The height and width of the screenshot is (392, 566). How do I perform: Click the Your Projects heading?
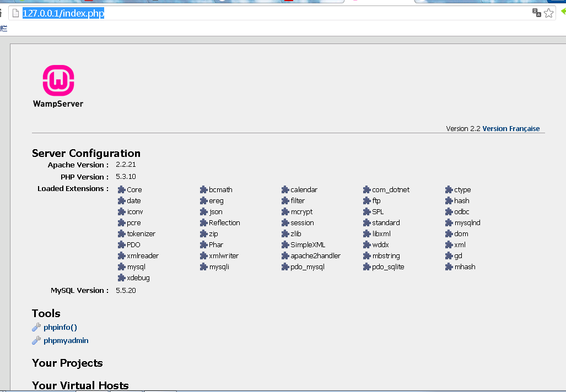(x=67, y=363)
